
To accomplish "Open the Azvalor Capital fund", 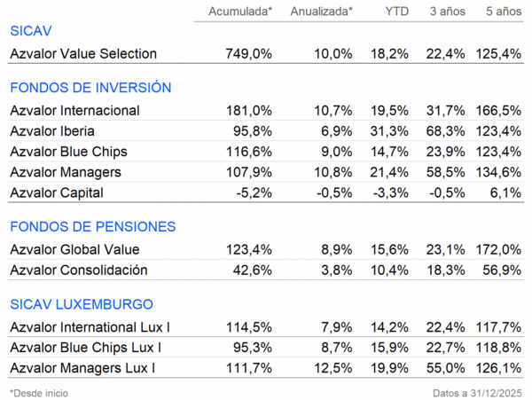I will coord(57,192).
